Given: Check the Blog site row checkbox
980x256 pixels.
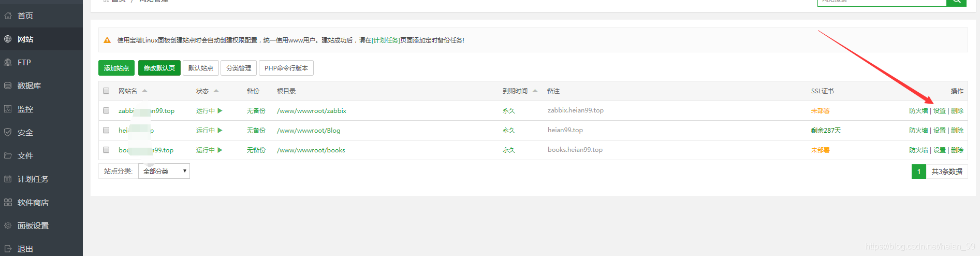Looking at the screenshot, I should tap(106, 130).
